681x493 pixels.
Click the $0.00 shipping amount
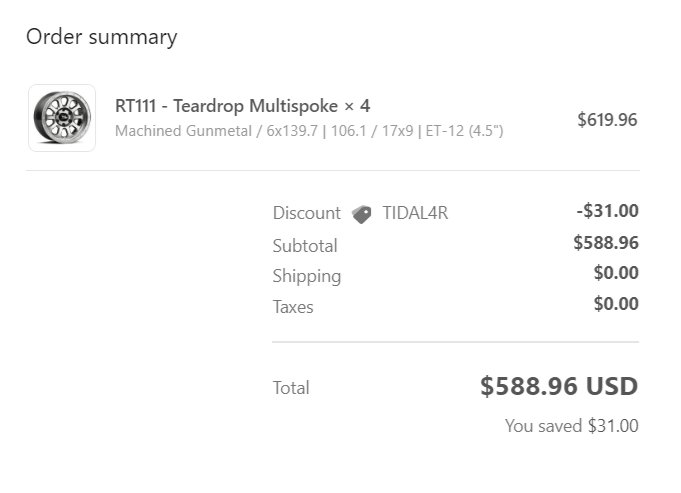616,273
